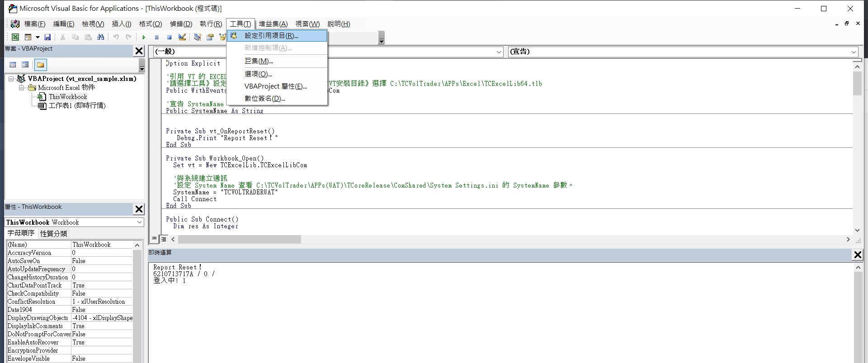868x363 pixels.
Task: Collapse the Microsoft Excel 物件 folder
Action: pos(21,88)
